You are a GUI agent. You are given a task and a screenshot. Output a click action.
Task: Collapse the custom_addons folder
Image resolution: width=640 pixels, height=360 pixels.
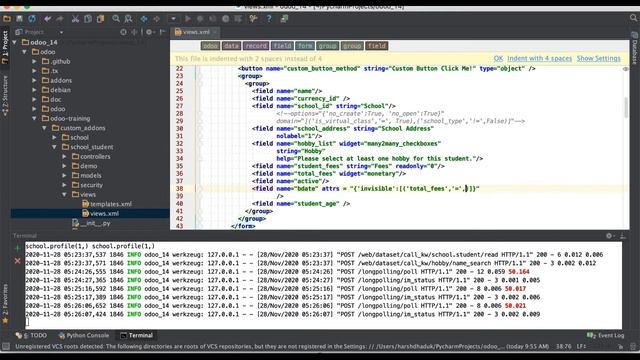tap(44, 128)
